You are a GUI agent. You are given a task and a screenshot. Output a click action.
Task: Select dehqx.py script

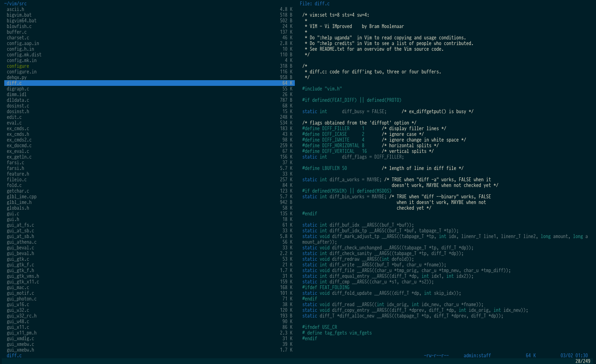coord(149,77)
